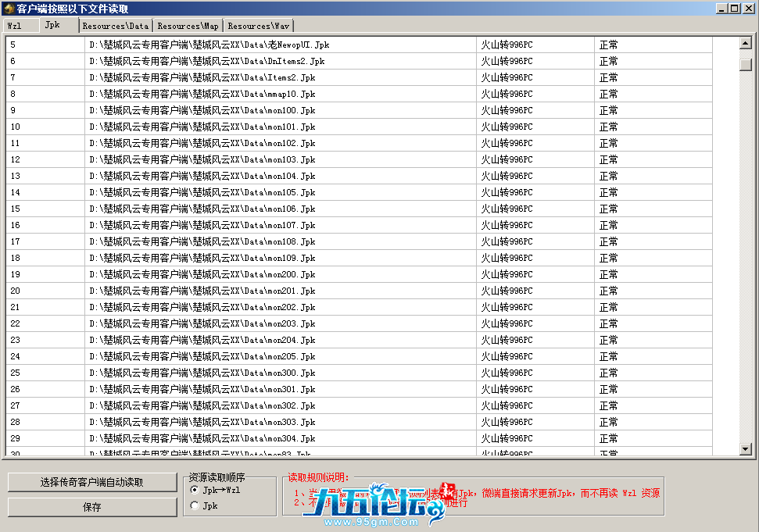
Task: Choose the Jpk only radio option
Action: (195, 506)
